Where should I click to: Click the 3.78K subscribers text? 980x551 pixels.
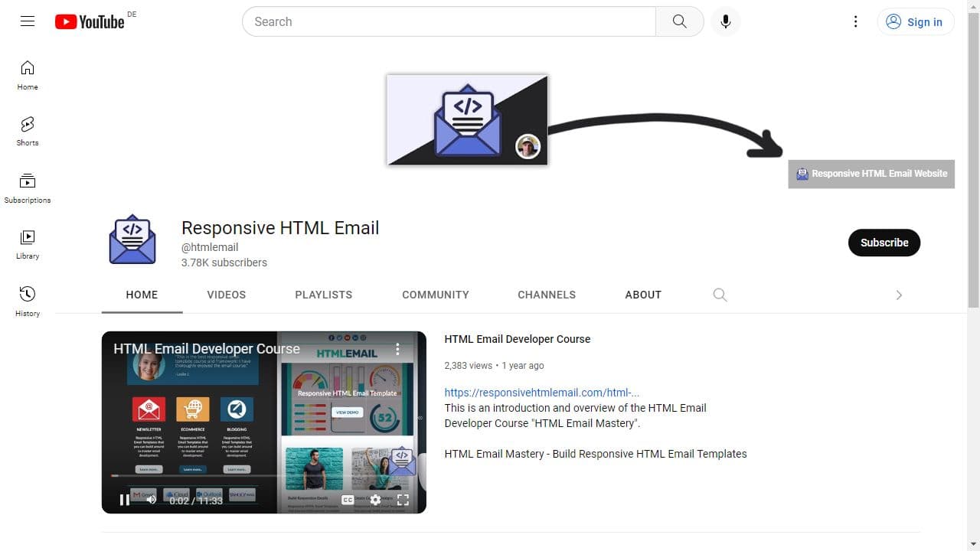[224, 262]
